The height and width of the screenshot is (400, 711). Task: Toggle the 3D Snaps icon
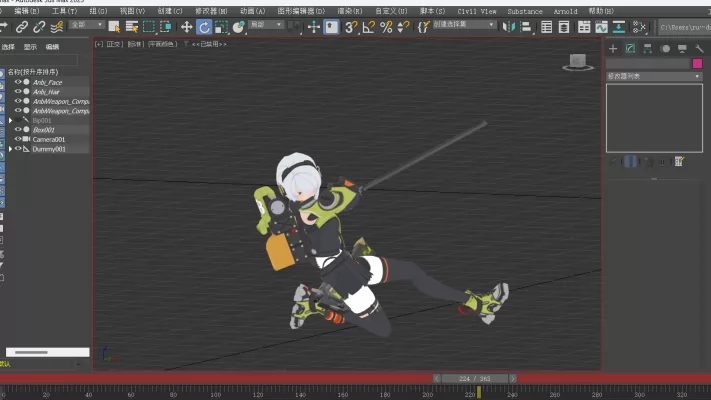click(351, 27)
